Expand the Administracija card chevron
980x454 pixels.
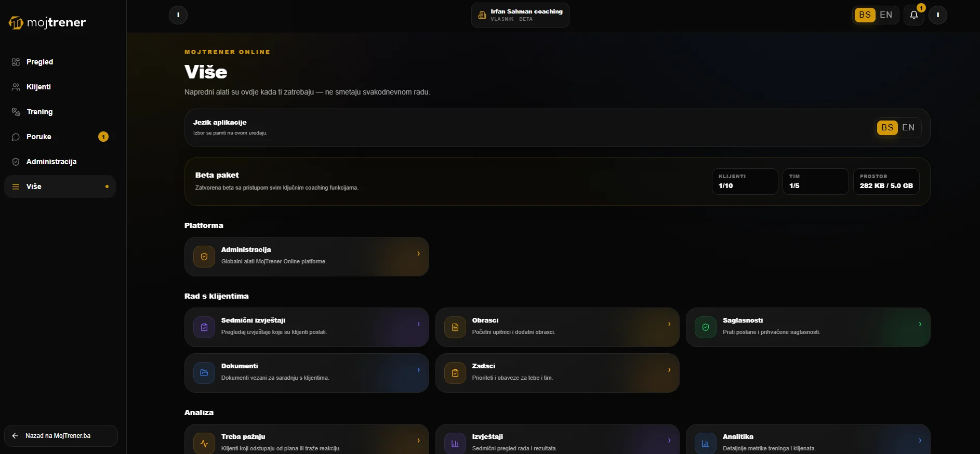click(418, 253)
